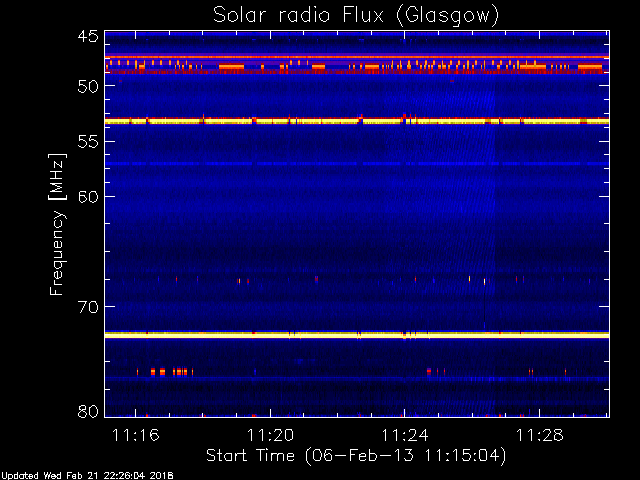Click the red interference band near 48 MHz
This screenshot has width=640, height=480.
tap(357, 65)
